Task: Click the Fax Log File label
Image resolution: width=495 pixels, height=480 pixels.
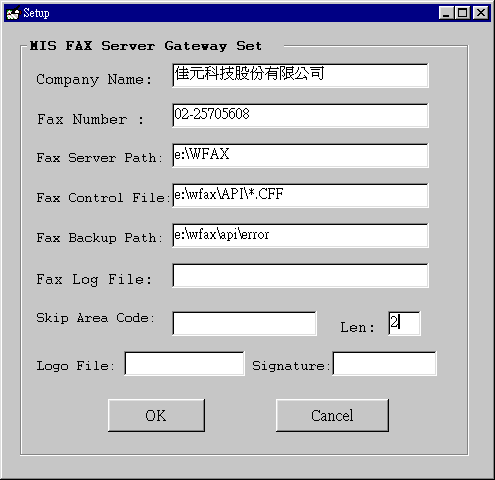Action: pos(94,279)
